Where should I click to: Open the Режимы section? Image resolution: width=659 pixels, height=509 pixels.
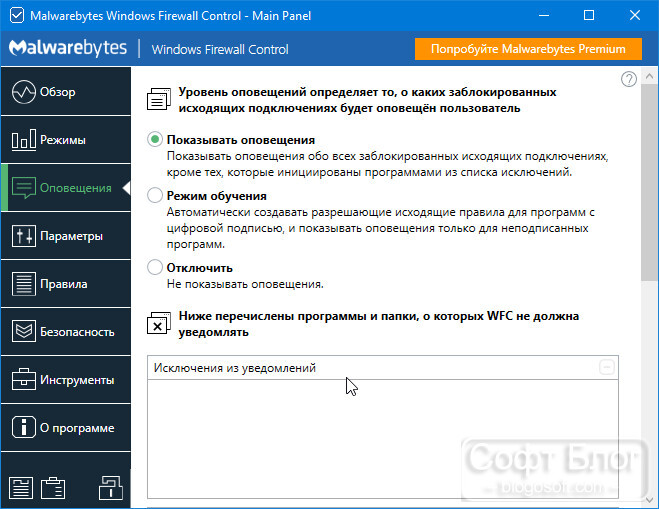66,140
